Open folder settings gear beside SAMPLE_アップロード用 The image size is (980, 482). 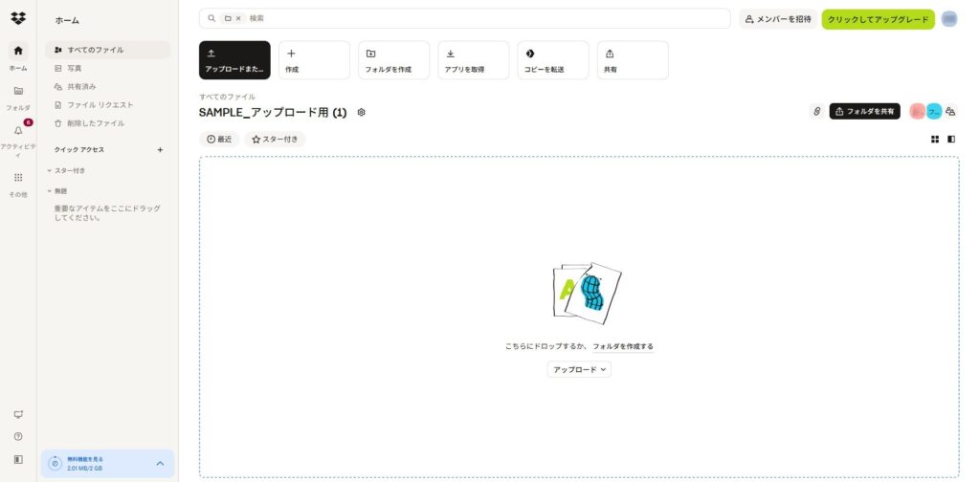[361, 113]
